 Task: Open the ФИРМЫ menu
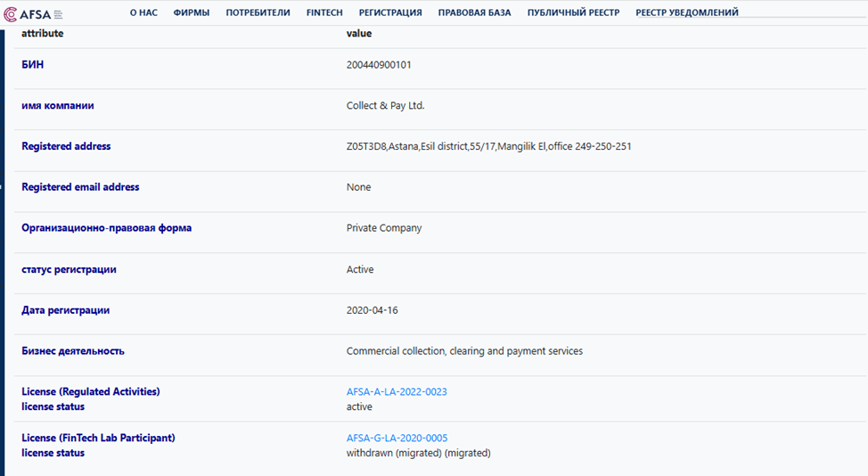[192, 12]
